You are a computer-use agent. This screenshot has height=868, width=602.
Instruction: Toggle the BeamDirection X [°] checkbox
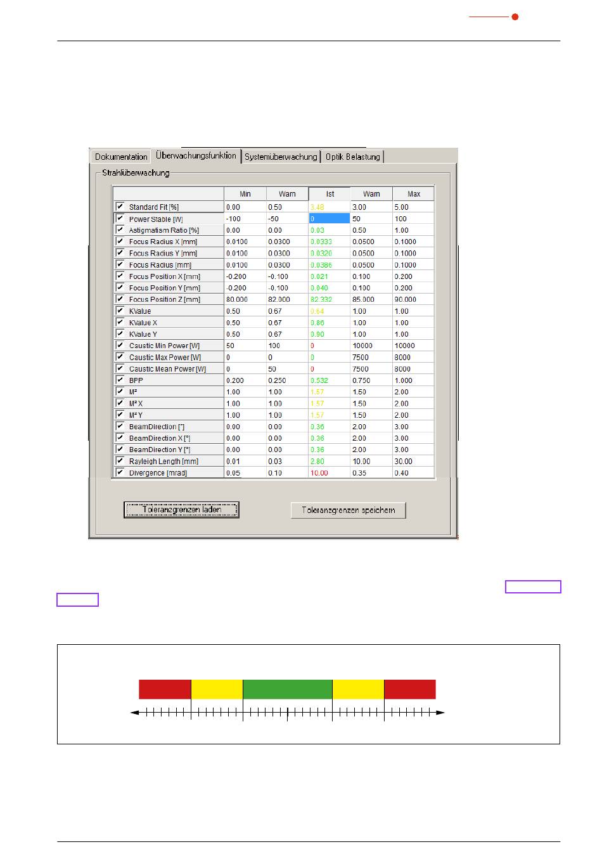(120, 437)
